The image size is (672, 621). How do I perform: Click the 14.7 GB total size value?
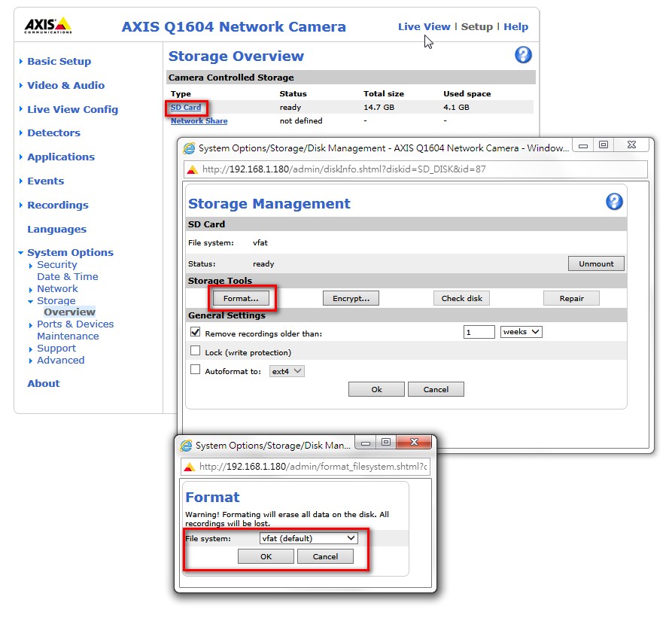379,107
